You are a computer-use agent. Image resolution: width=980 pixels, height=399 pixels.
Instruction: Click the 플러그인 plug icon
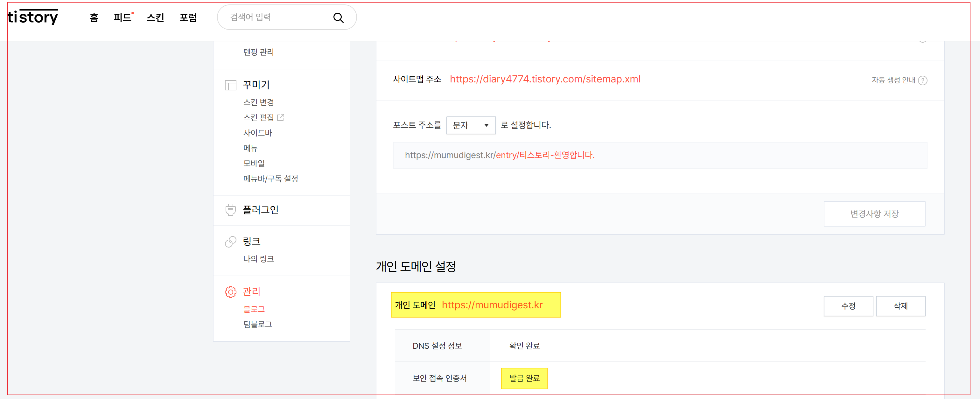[x=231, y=210]
